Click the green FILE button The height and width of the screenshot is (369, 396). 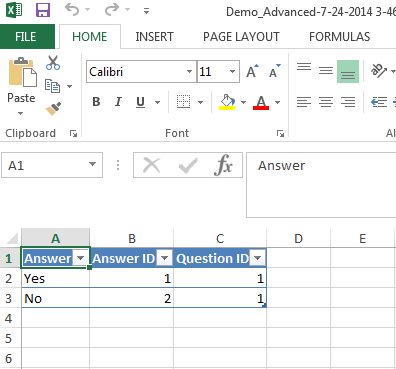26,37
